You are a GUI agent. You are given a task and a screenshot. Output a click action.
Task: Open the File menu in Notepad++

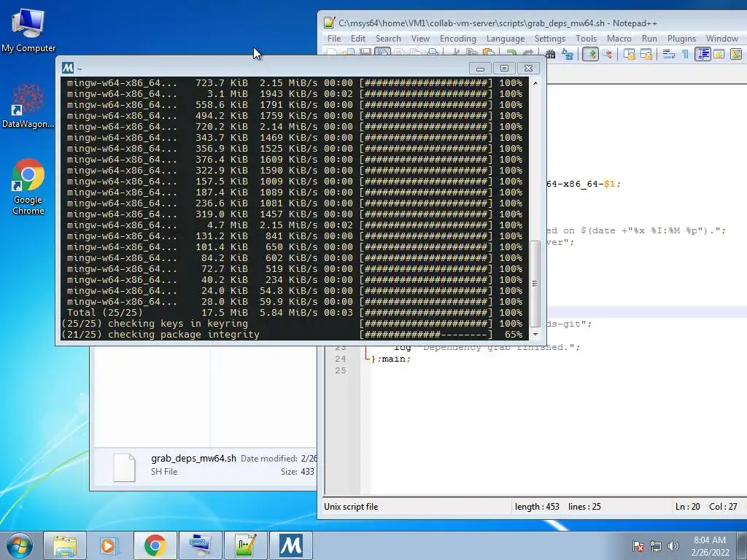click(x=334, y=39)
